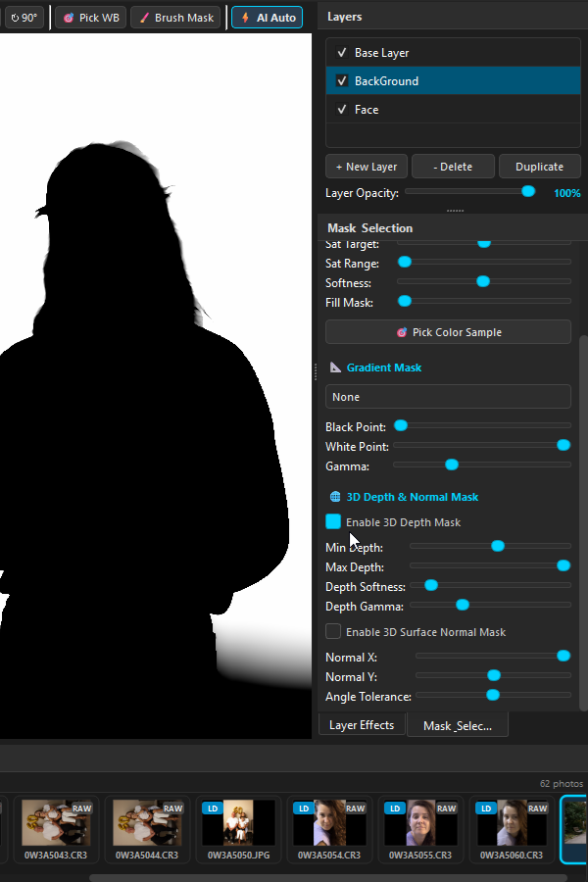Click the panel splitter grip below Layer Opacity
The height and width of the screenshot is (882, 588).
(455, 211)
